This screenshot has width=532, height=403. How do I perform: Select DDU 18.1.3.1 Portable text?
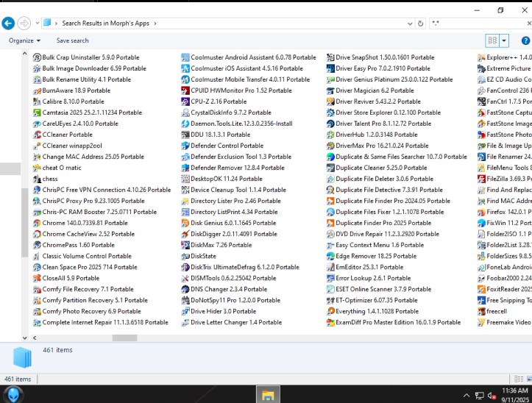(221, 135)
